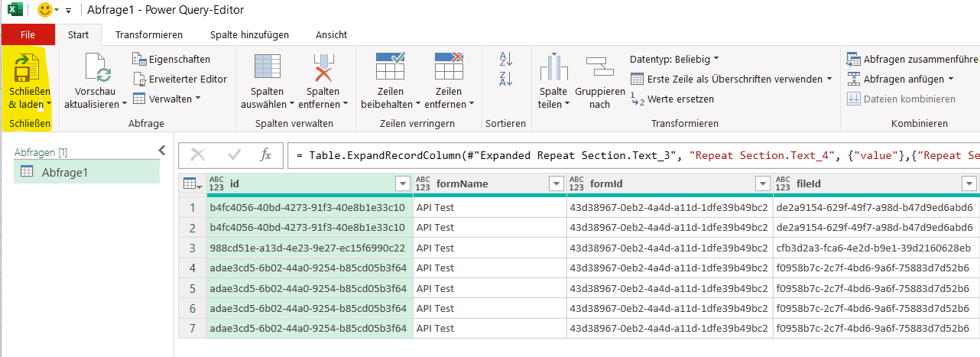
Task: Click the Schließen & laden icon
Action: coord(28,69)
